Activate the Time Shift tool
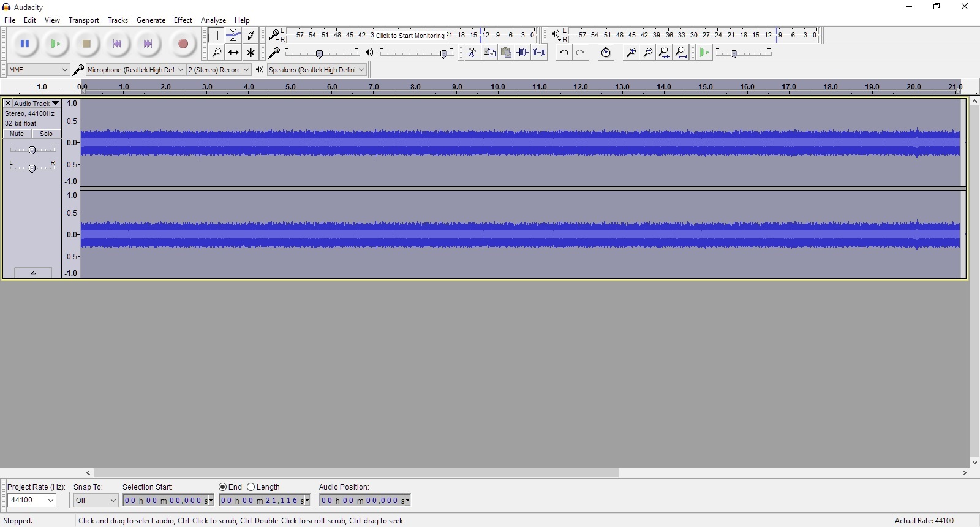 coord(233,53)
